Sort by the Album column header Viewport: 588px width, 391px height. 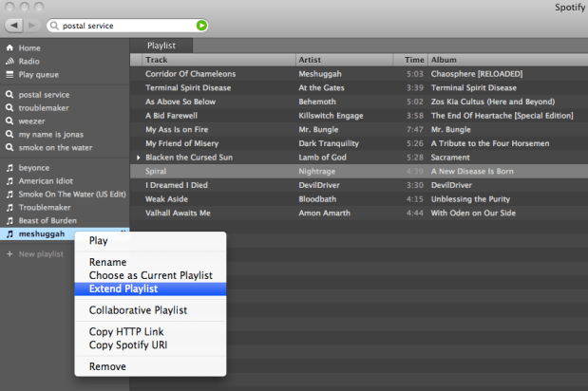508,60
